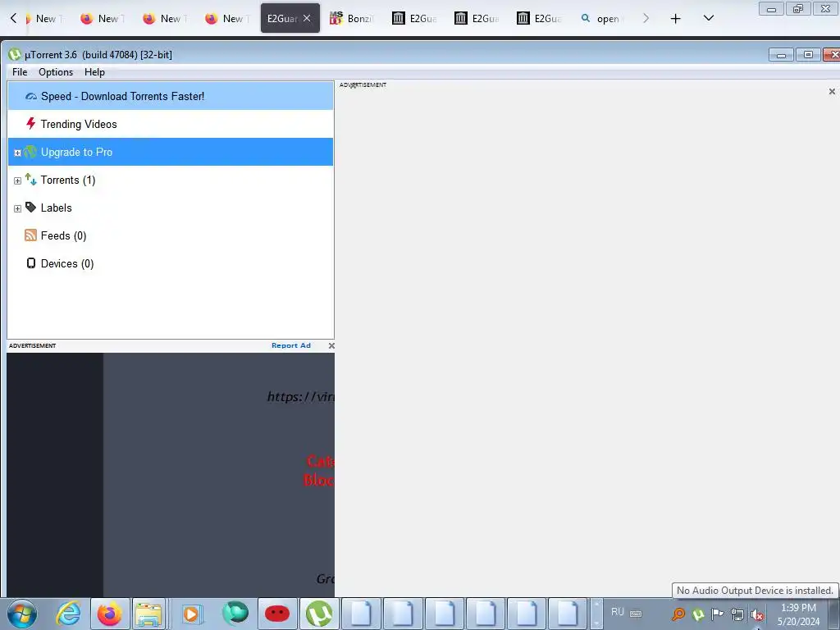Click the orange magnifier tray icon
The height and width of the screenshot is (630, 840).
[678, 614]
